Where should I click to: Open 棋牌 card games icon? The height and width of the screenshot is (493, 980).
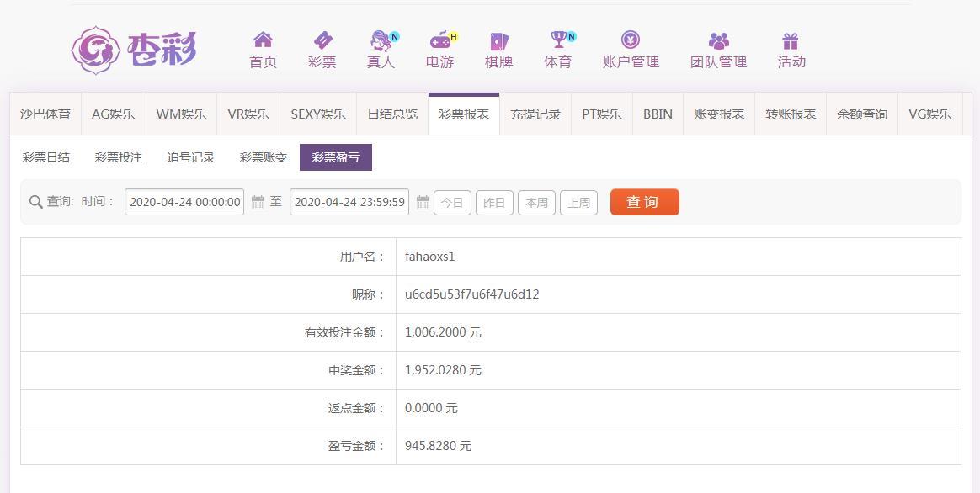498,41
